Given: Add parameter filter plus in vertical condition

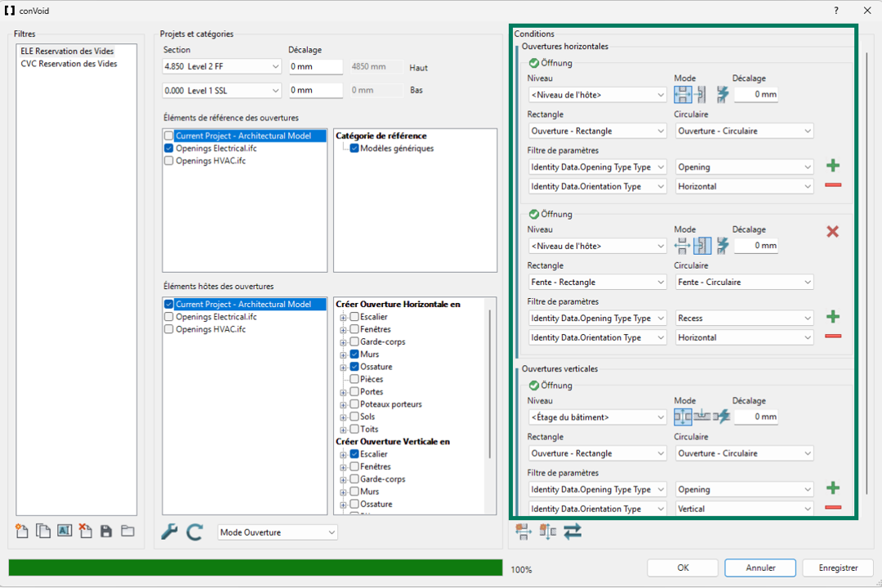Looking at the screenshot, I should [x=833, y=488].
